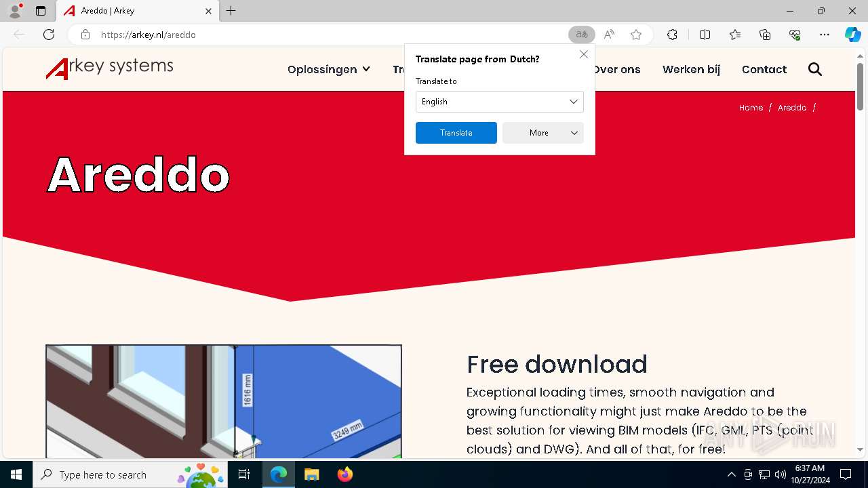Screen dimensions: 868x488
Task: Open the Edge profile icon
Action: 15,11
